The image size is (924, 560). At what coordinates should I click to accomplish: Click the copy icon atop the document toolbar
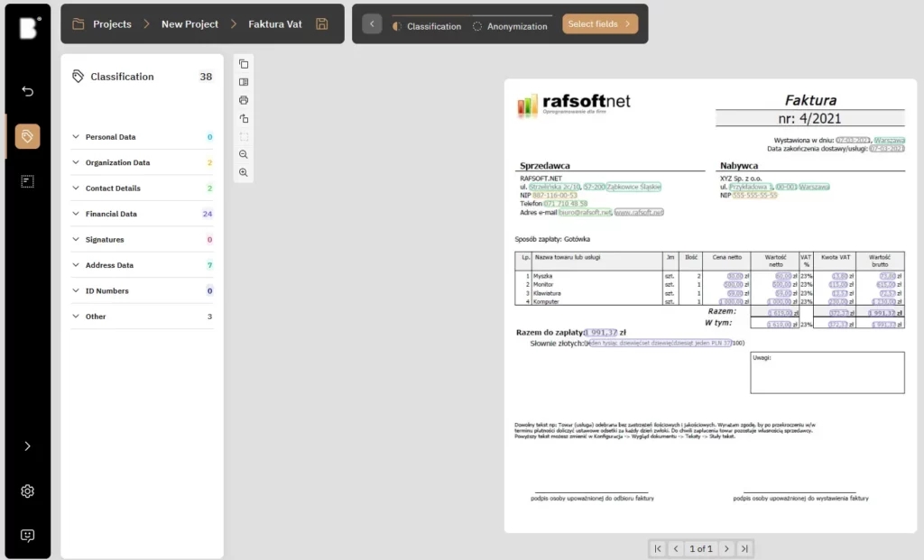click(244, 64)
